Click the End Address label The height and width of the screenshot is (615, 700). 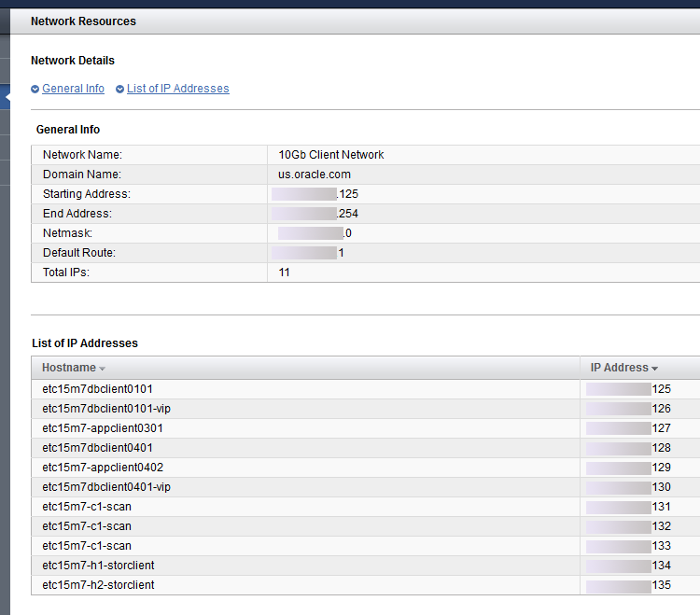coord(77,214)
